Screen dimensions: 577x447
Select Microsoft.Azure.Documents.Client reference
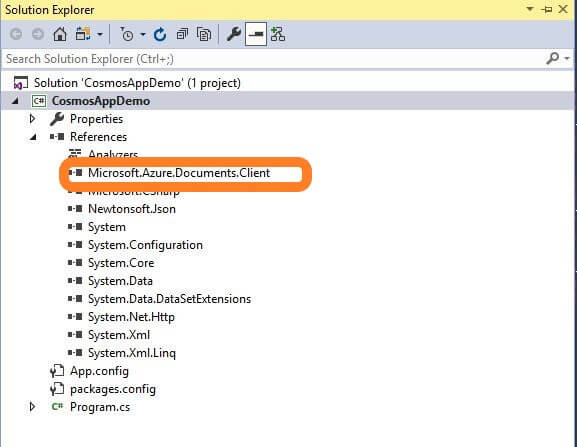pos(179,173)
